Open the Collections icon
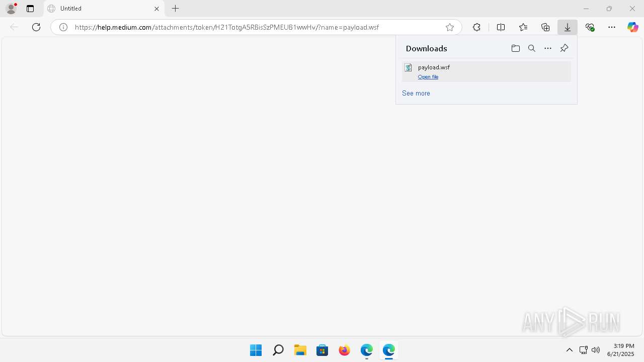644x362 pixels. click(x=545, y=27)
